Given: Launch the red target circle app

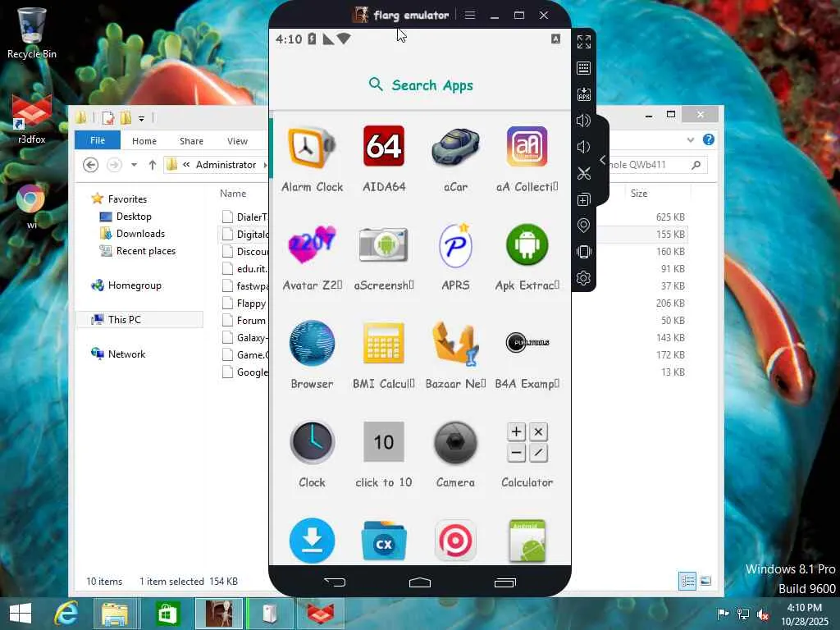Looking at the screenshot, I should click(x=455, y=541).
